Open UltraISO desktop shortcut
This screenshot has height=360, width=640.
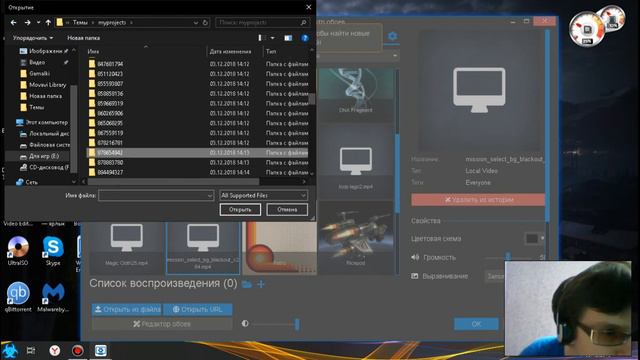point(18,251)
